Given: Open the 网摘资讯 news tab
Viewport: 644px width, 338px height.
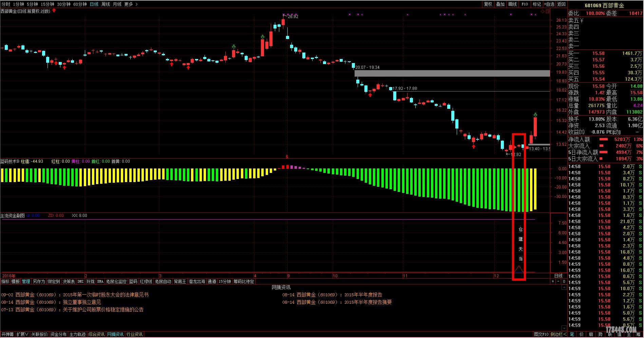Looking at the screenshot, I should [x=115, y=334].
